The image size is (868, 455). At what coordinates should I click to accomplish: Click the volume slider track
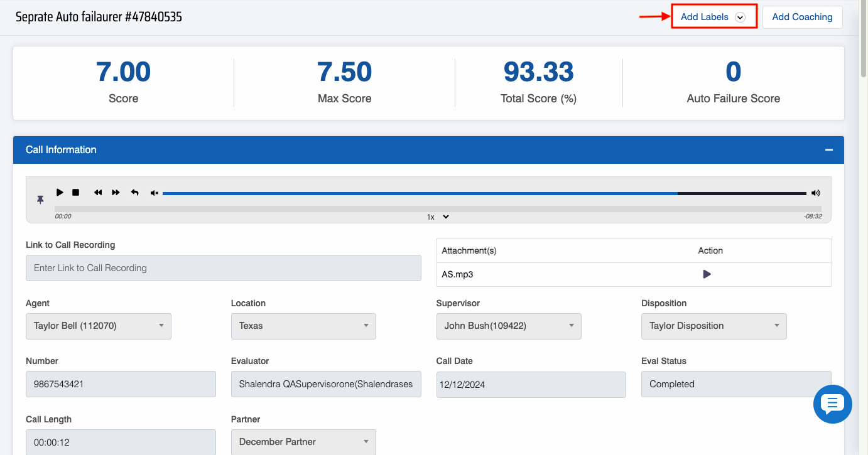[x=484, y=193]
